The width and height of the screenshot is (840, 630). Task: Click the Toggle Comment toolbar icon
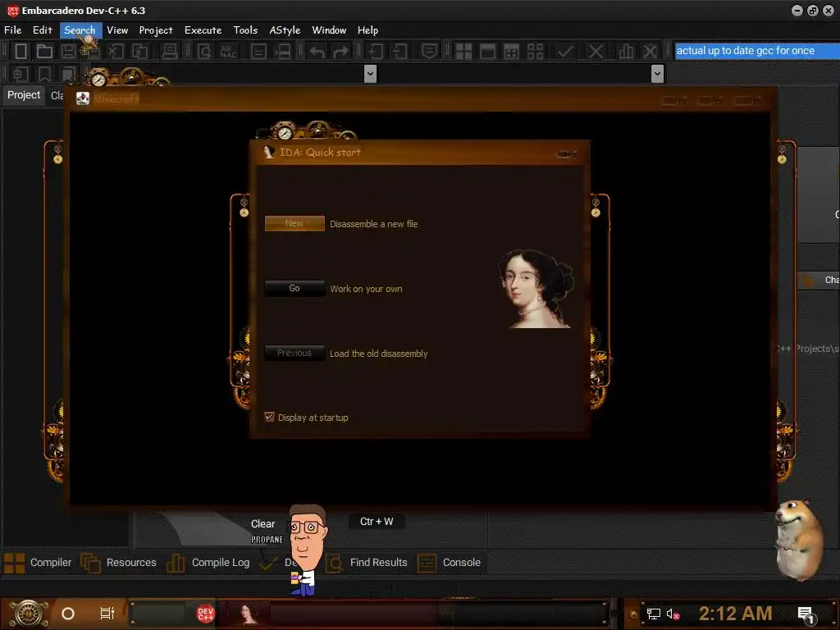click(x=429, y=52)
